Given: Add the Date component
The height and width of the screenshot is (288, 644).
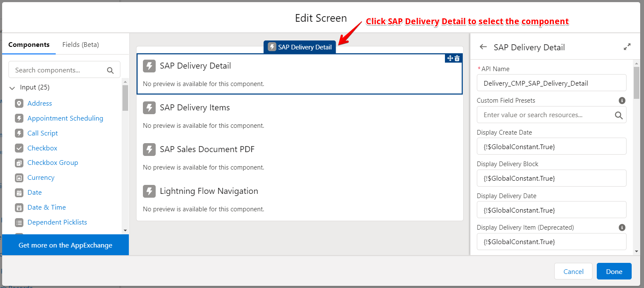Looking at the screenshot, I should [34, 193].
